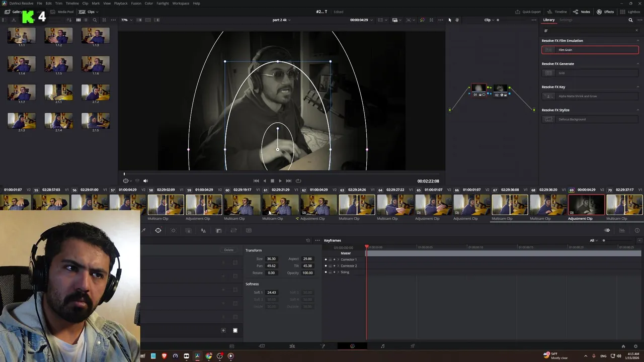Toggle the Clips thumbnail strip

coord(87,12)
